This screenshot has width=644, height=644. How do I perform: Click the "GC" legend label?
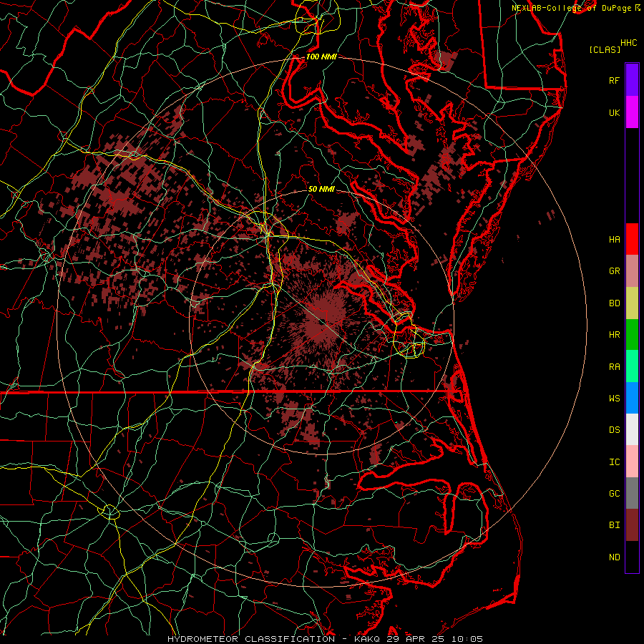click(614, 493)
